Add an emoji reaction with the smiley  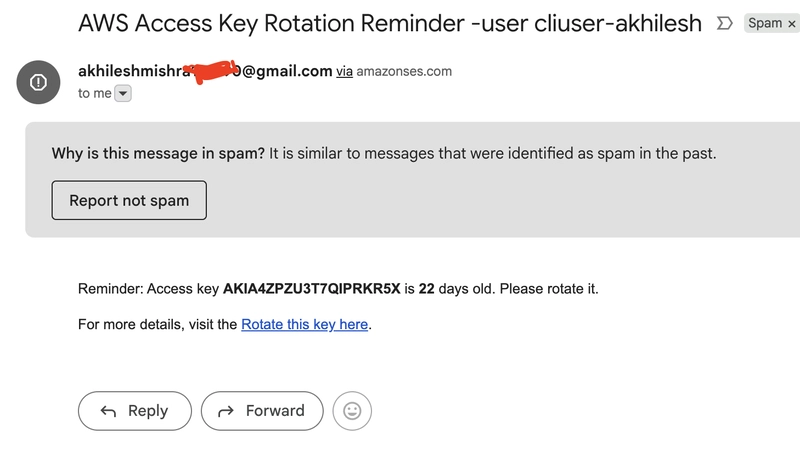pos(352,411)
